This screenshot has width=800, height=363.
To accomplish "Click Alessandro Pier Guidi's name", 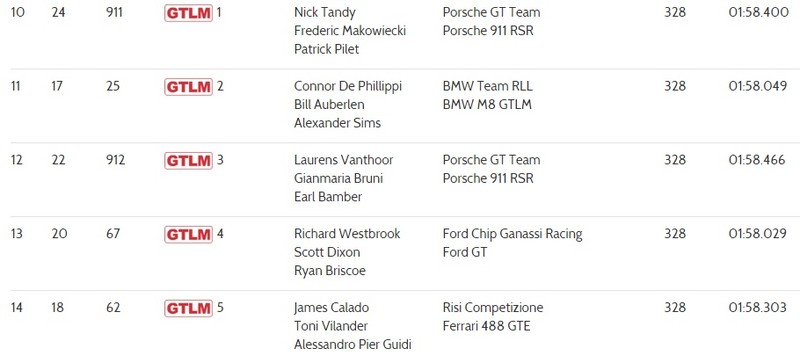I will click(353, 344).
